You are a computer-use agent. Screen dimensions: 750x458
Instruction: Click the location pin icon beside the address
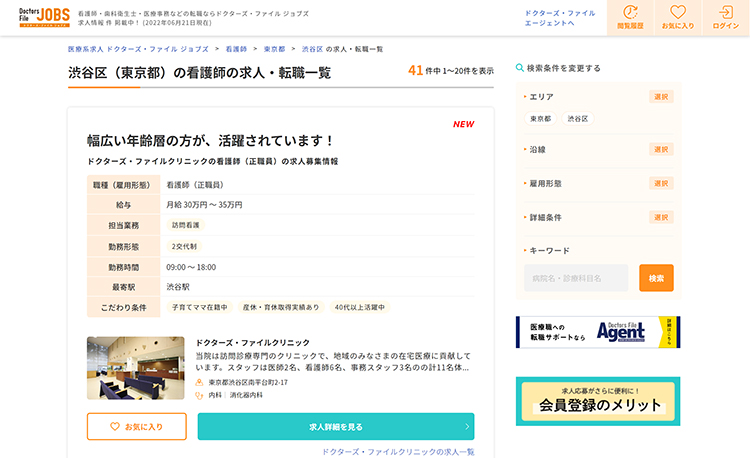coord(199,382)
